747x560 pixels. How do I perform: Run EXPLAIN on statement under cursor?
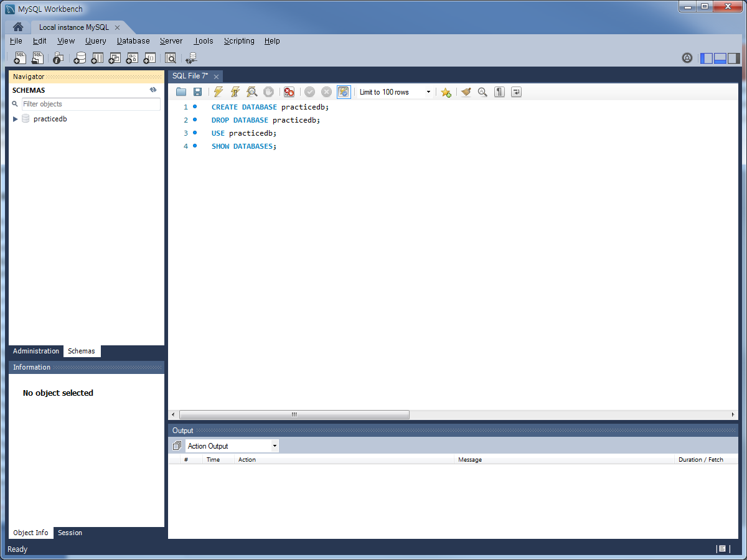252,92
